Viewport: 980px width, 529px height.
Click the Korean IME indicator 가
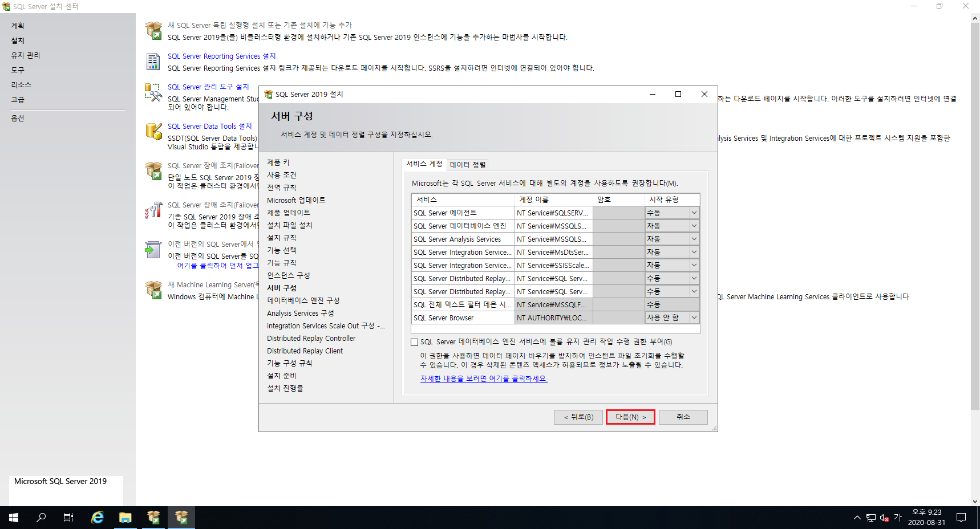point(898,518)
